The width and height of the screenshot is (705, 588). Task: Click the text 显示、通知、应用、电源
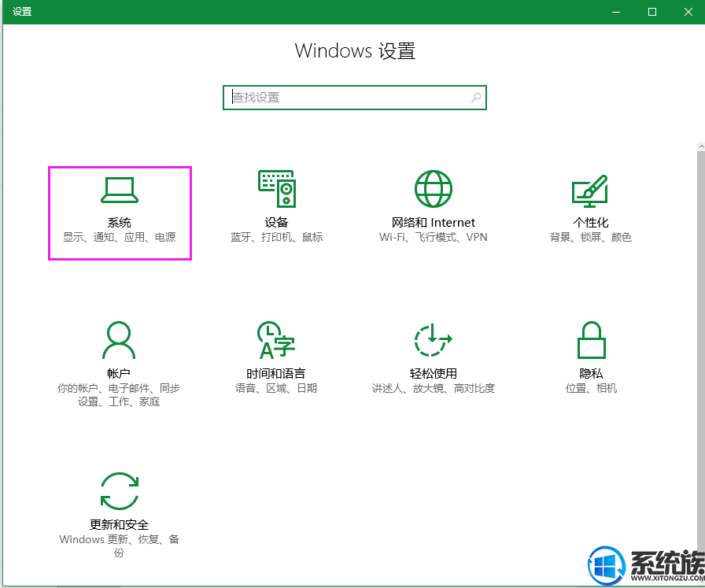[x=119, y=237]
